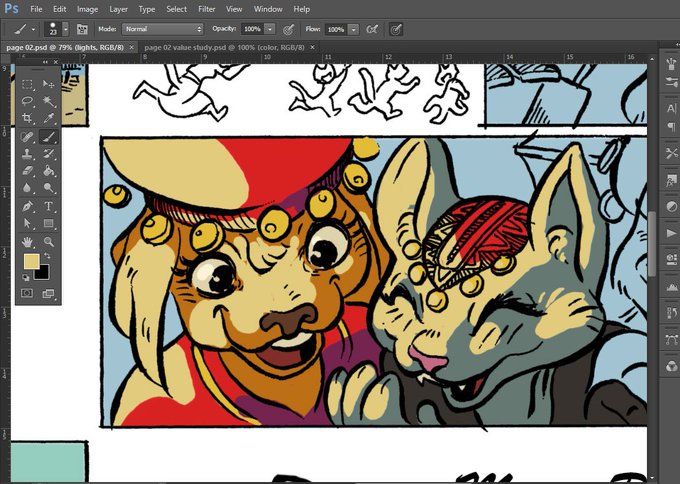Open the Character panel icon

click(671, 108)
